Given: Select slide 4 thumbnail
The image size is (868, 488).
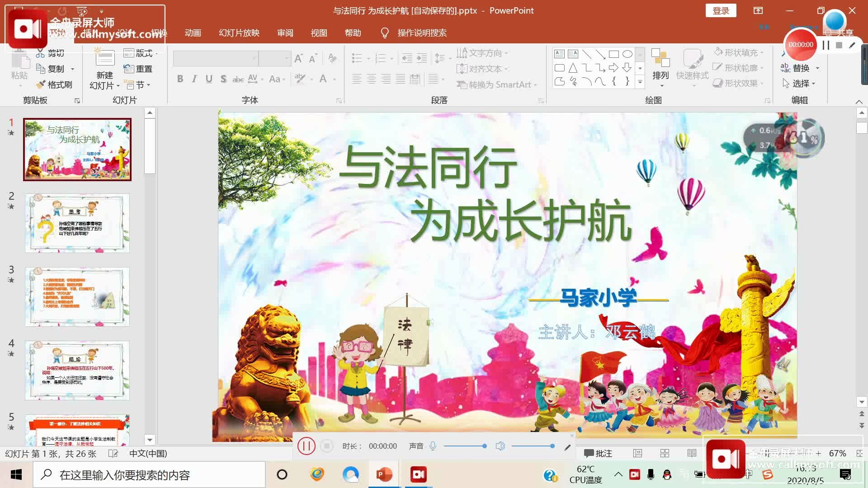Looking at the screenshot, I should coord(77,371).
